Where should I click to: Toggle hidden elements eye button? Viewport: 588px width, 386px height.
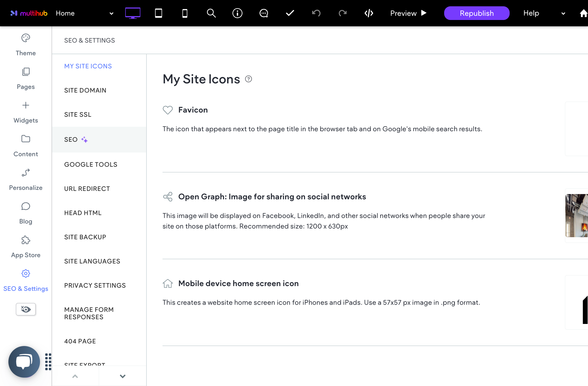click(x=26, y=309)
